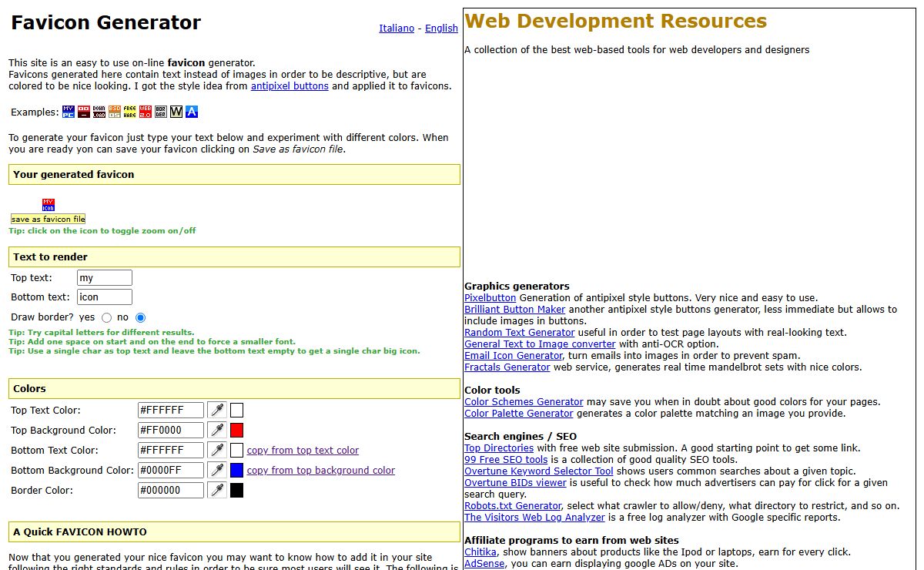Click the 'Your generated favicon' section header

[234, 175]
